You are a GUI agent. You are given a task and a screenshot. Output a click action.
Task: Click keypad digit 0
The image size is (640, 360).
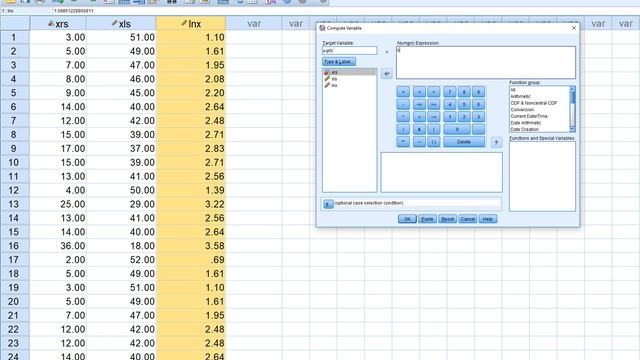coord(457,129)
